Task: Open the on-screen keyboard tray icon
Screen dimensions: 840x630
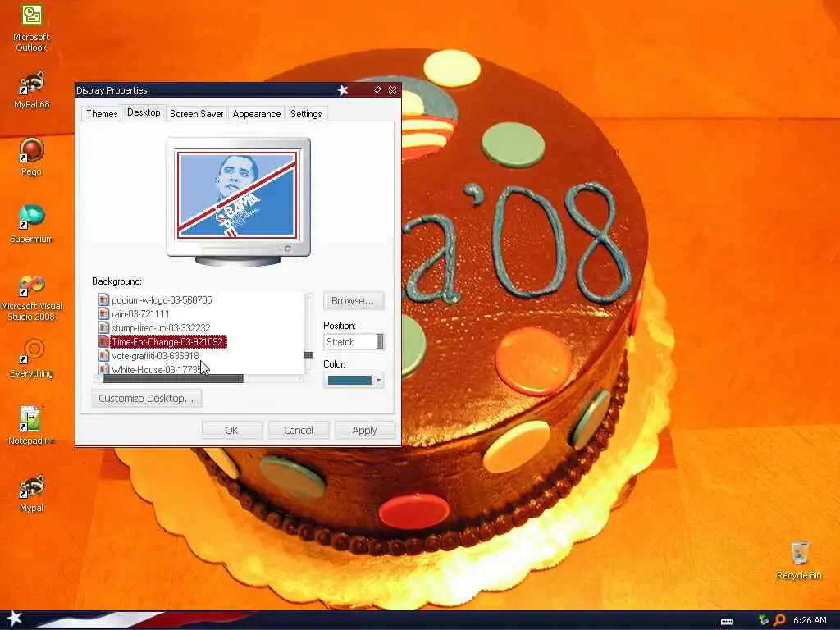Action: pos(727,622)
